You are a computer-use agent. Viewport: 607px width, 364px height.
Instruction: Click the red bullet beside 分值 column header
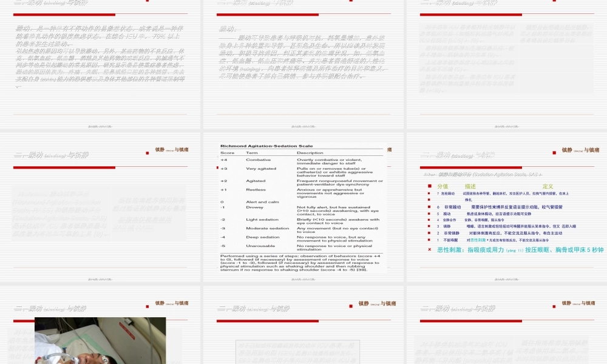429,186
